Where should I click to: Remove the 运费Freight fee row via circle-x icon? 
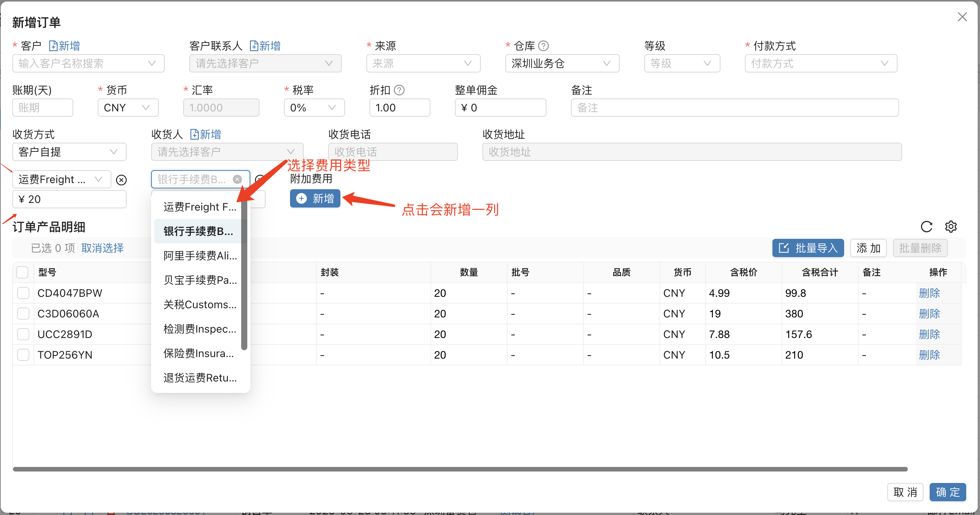point(121,180)
